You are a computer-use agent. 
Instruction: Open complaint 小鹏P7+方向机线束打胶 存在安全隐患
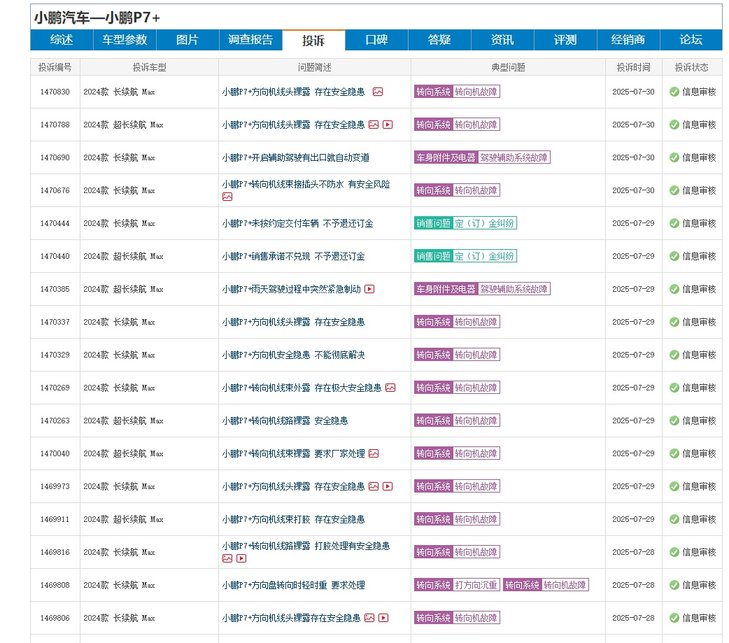[293, 519]
